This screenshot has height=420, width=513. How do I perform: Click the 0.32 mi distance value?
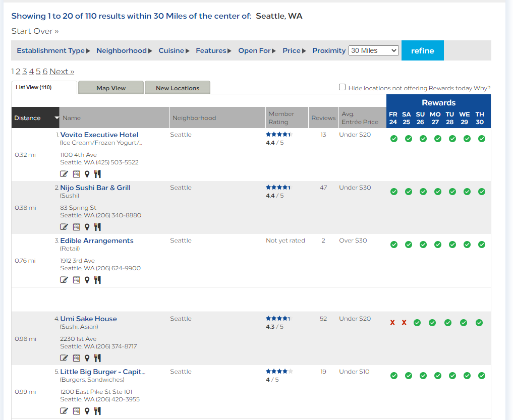(25, 155)
